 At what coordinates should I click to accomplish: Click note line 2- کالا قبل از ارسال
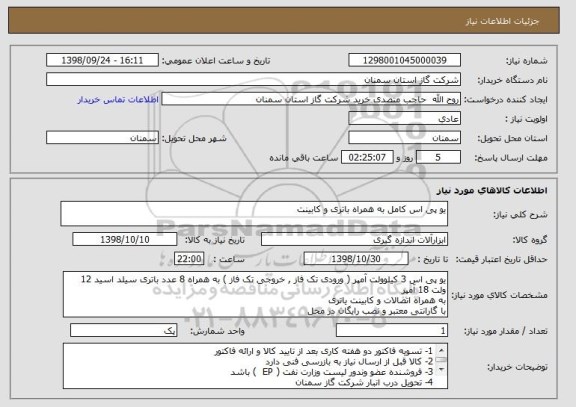(x=349, y=362)
